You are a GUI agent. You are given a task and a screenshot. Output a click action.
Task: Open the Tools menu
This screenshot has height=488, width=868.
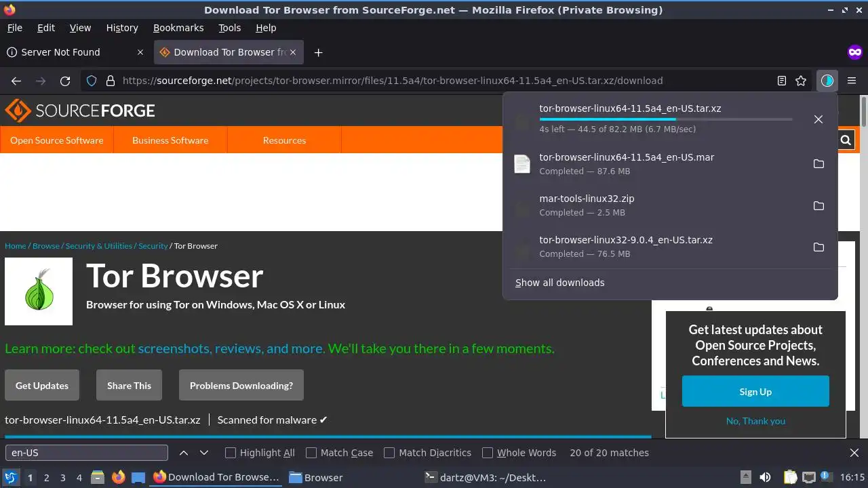[x=229, y=28]
